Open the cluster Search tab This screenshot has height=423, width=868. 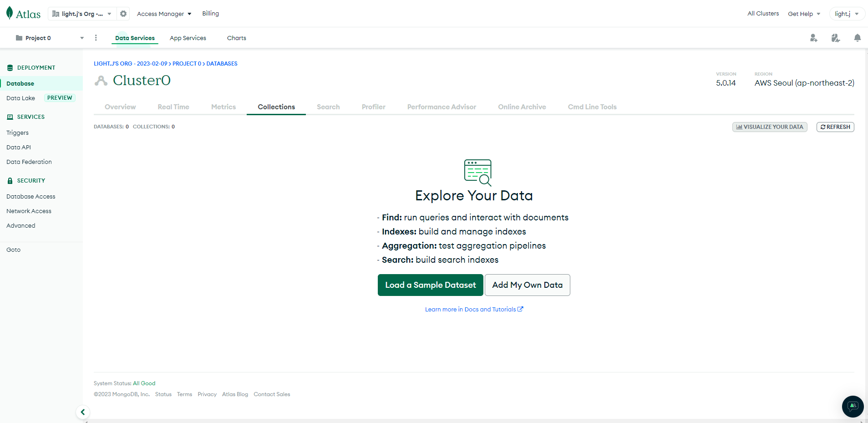(x=328, y=107)
